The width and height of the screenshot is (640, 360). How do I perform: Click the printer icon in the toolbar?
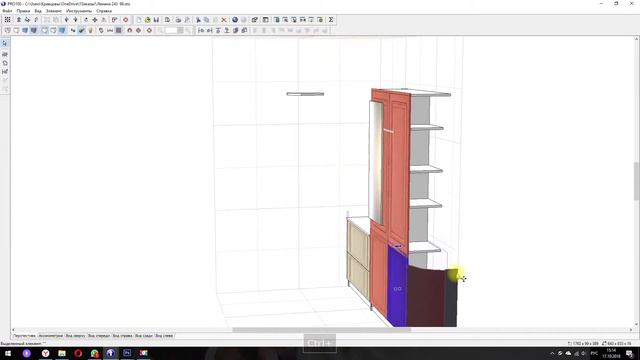[178, 20]
